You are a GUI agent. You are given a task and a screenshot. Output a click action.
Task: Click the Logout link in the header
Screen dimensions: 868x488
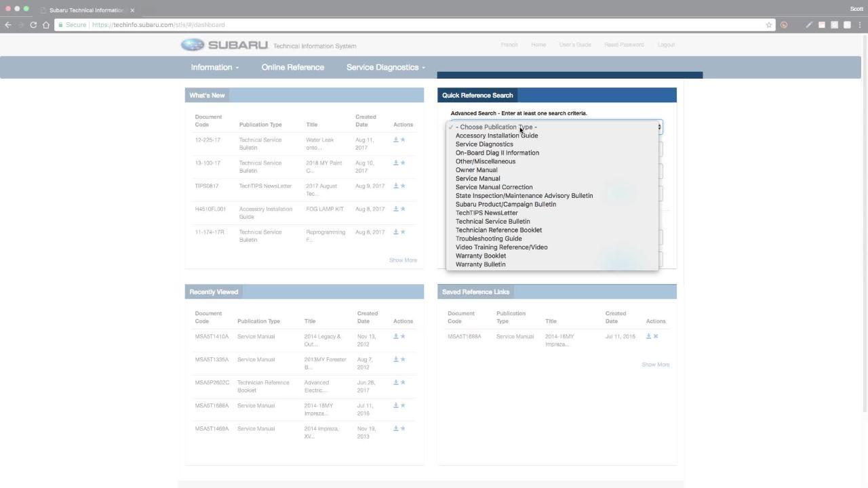tap(665, 45)
